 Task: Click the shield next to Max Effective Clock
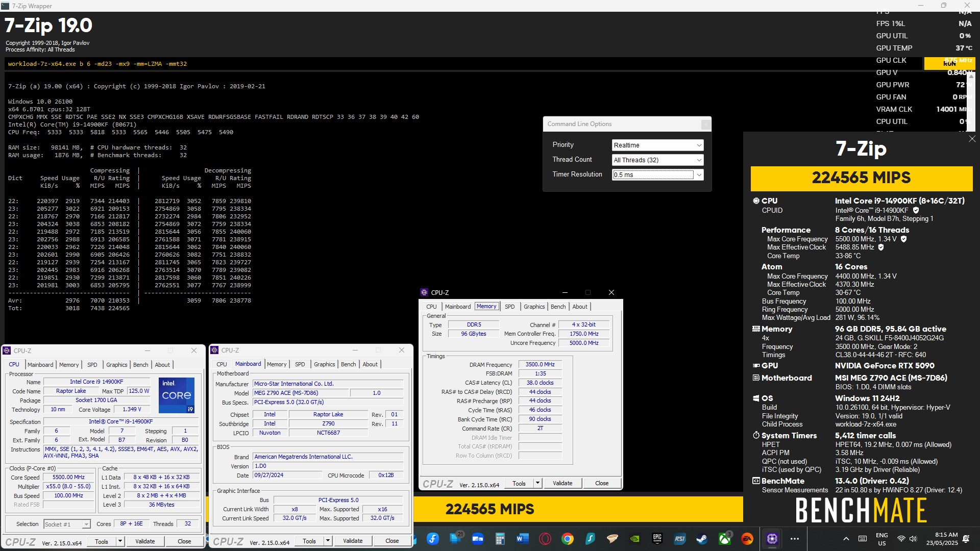click(881, 247)
